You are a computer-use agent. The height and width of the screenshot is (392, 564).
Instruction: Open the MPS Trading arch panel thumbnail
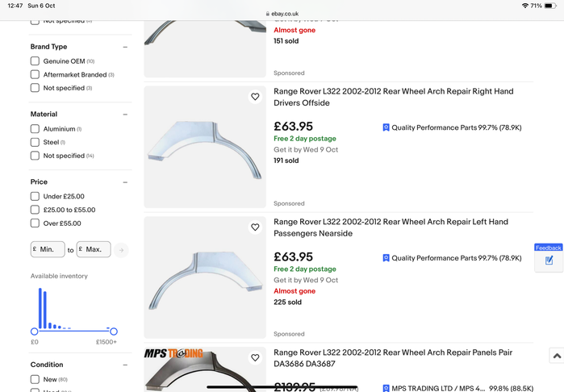pyautogui.click(x=205, y=369)
